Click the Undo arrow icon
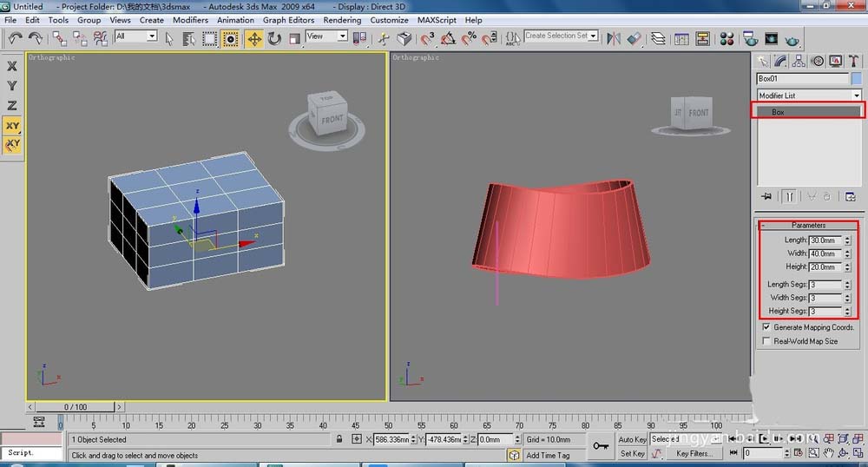This screenshot has width=868, height=467. point(15,38)
